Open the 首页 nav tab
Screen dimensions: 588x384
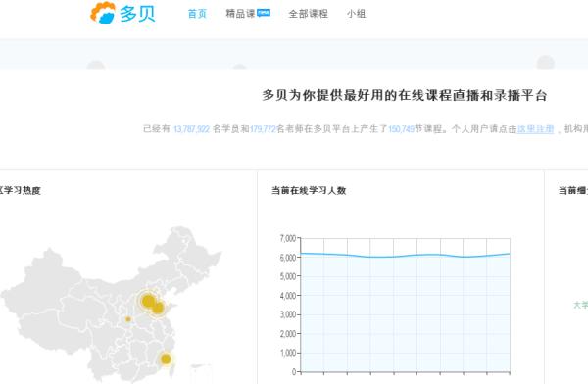197,14
